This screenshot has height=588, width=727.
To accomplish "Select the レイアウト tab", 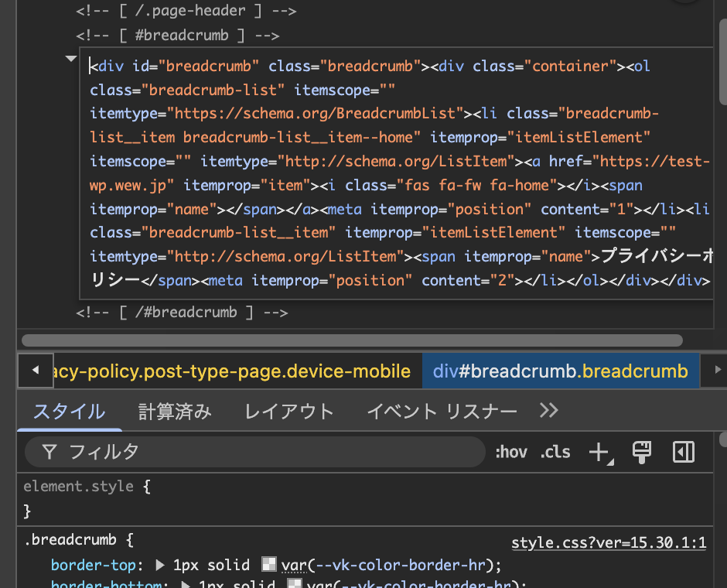I will click(x=288, y=412).
